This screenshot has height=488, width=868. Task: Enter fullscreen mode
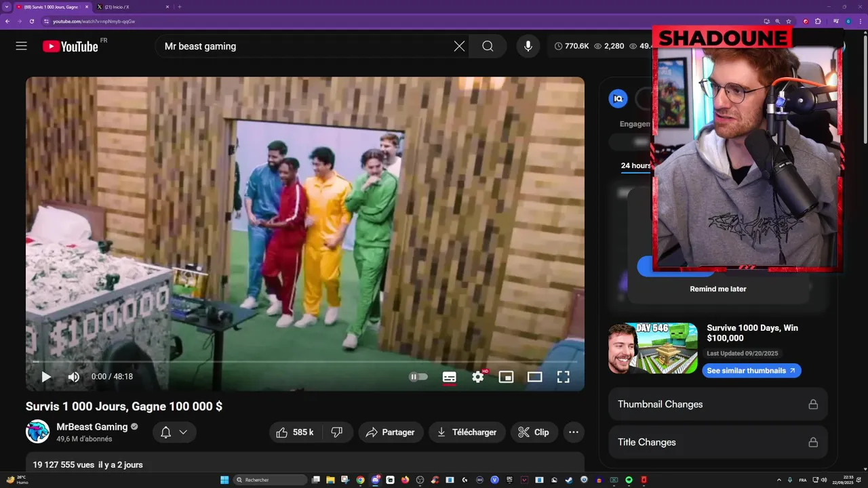(x=563, y=377)
